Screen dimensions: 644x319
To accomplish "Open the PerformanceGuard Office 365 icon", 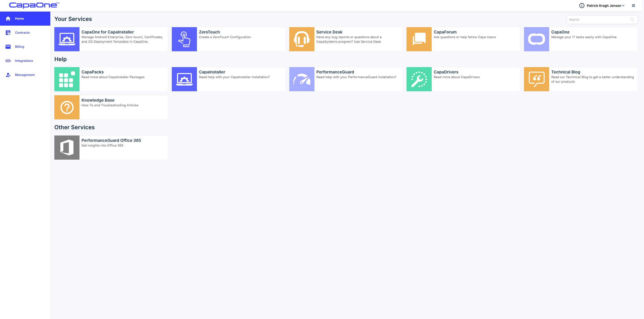I will [67, 148].
